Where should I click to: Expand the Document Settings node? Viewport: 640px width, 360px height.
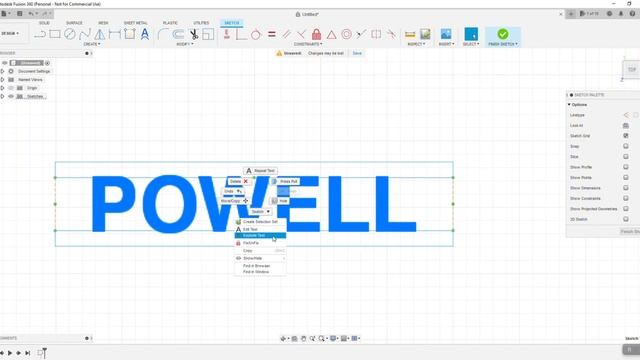[x=2, y=71]
